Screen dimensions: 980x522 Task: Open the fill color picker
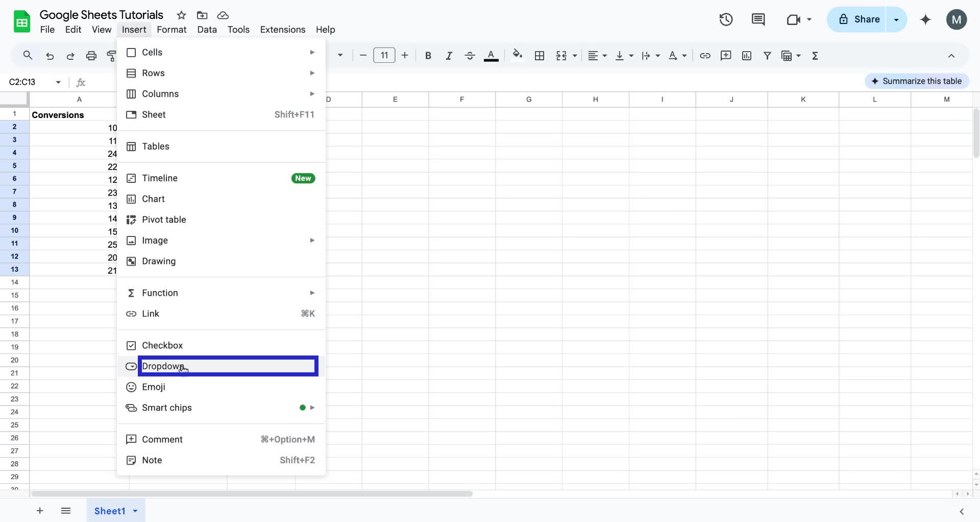point(517,56)
